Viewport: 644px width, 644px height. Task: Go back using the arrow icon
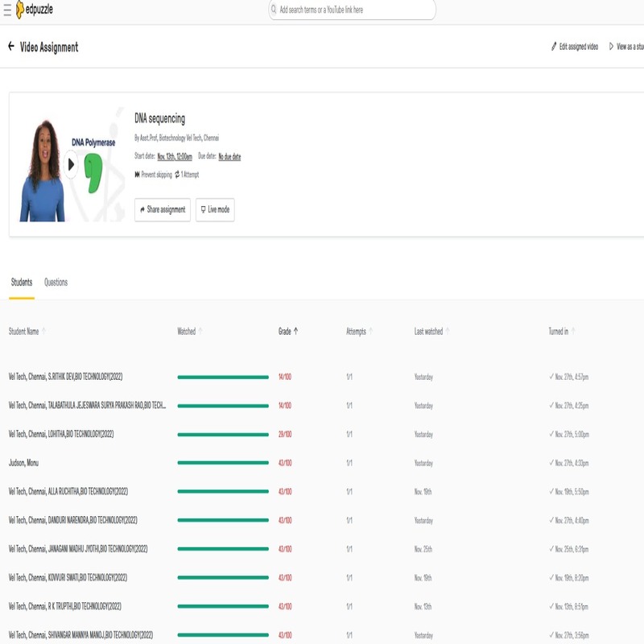click(x=11, y=47)
